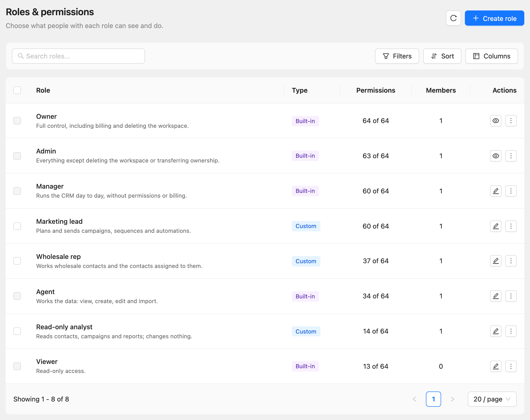Viewport: 530px width, 420px height.
Task: Edit the Marketing lead role pencil icon
Action: [x=496, y=226]
